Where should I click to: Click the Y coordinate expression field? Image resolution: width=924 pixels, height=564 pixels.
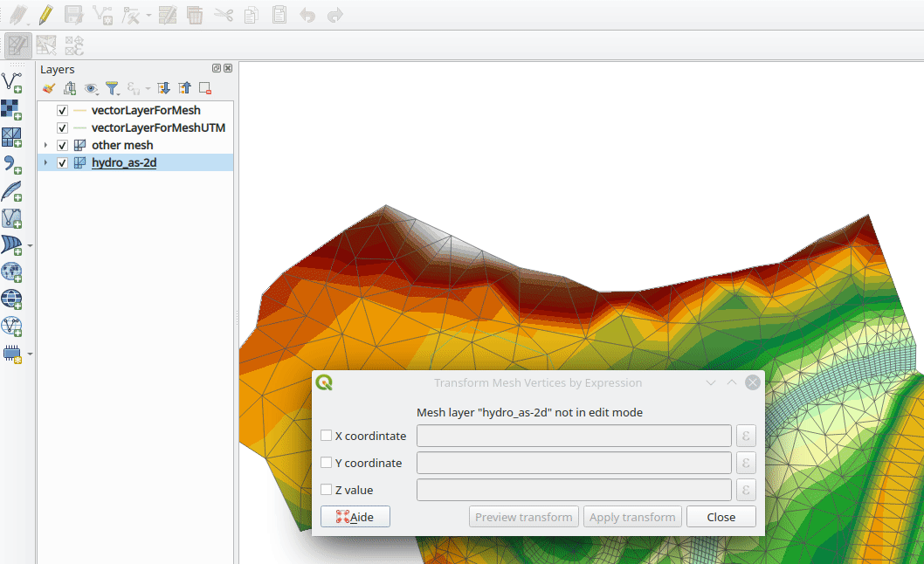click(x=574, y=463)
